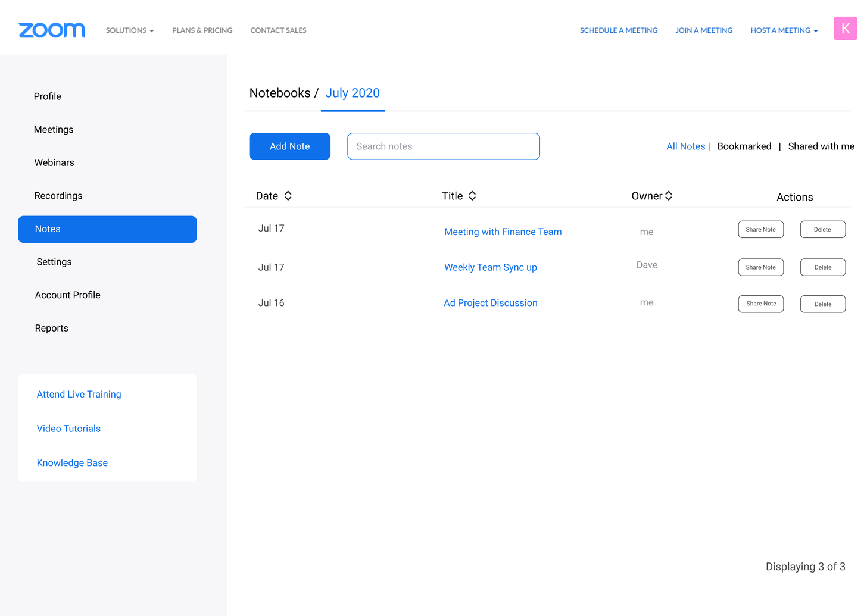The height and width of the screenshot is (616, 867).
Task: Sort notes by Date using the sort arrows
Action: (288, 195)
